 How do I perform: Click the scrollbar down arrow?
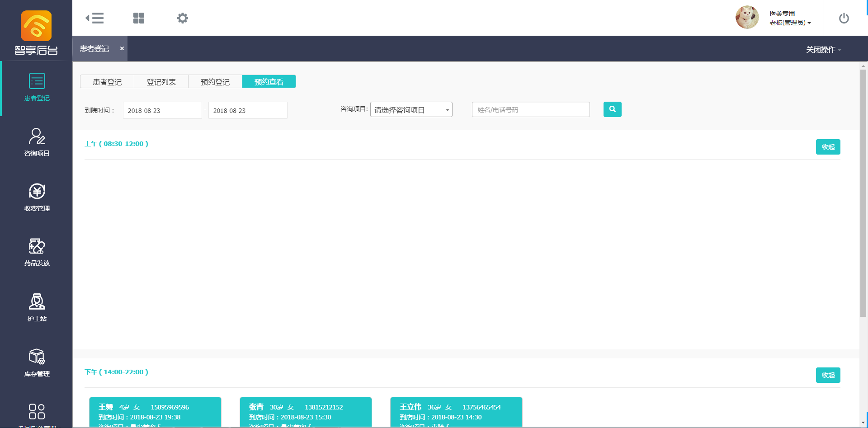(863, 423)
